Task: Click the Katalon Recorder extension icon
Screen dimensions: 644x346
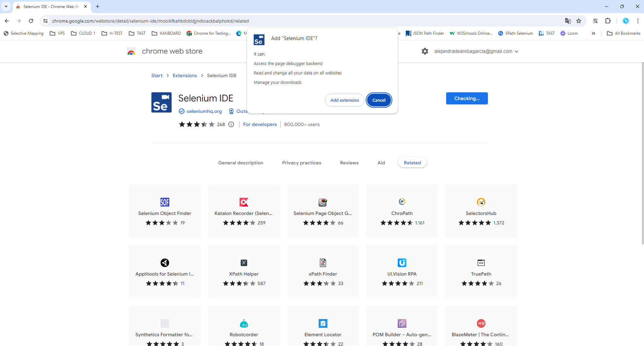Action: pos(244,202)
